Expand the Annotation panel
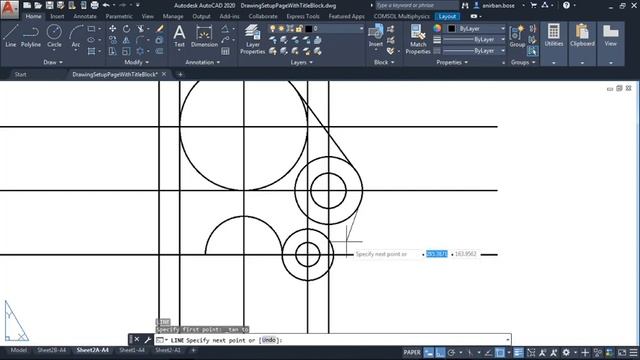The width and height of the screenshot is (640, 360). point(203,62)
